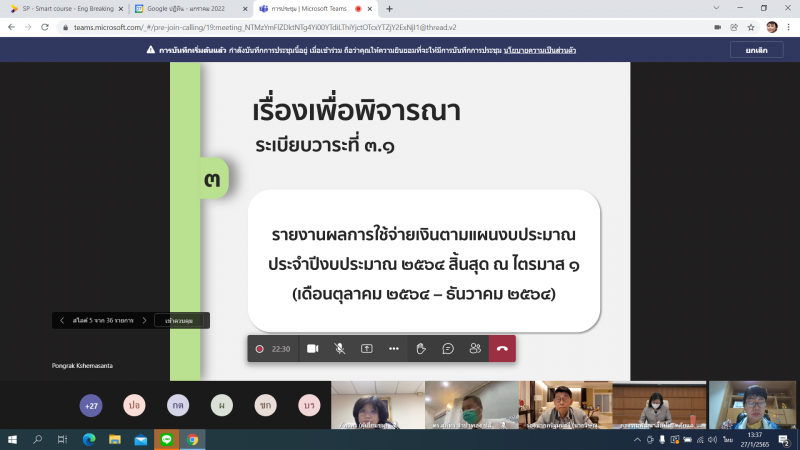Close the Microsoft Teams tab
This screenshot has height=450, width=800.
click(370, 9)
